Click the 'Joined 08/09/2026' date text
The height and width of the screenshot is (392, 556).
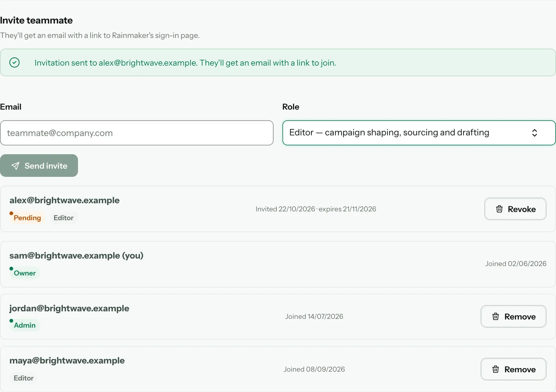tap(314, 369)
